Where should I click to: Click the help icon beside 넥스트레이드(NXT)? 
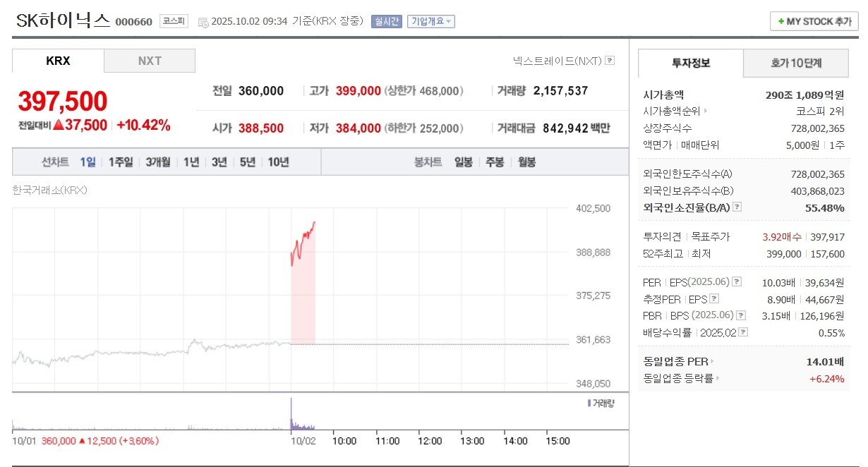coord(610,61)
